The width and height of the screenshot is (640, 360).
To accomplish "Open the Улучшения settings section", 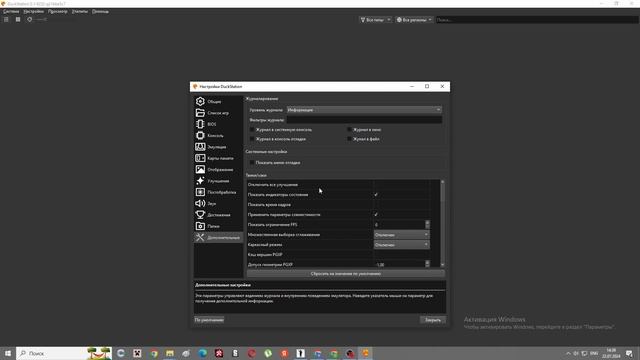I will [x=218, y=181].
